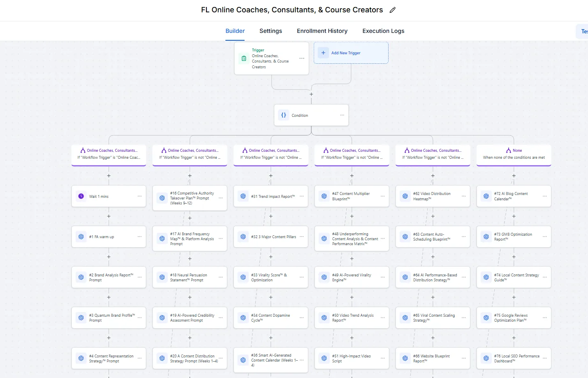The image size is (588, 378).
Task: Open the #74 Local Content Strategy Guide step
Action: 514,277
